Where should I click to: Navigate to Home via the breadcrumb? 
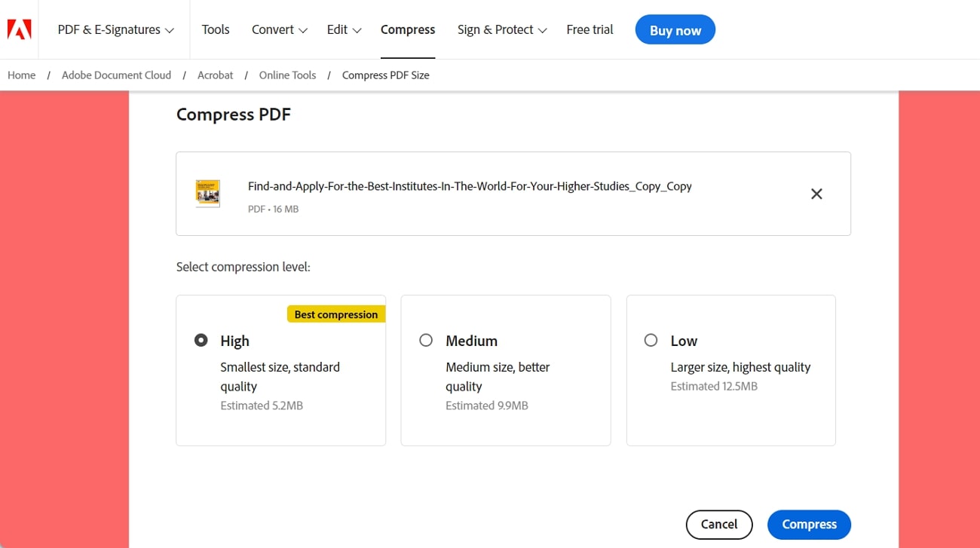pyautogui.click(x=21, y=75)
